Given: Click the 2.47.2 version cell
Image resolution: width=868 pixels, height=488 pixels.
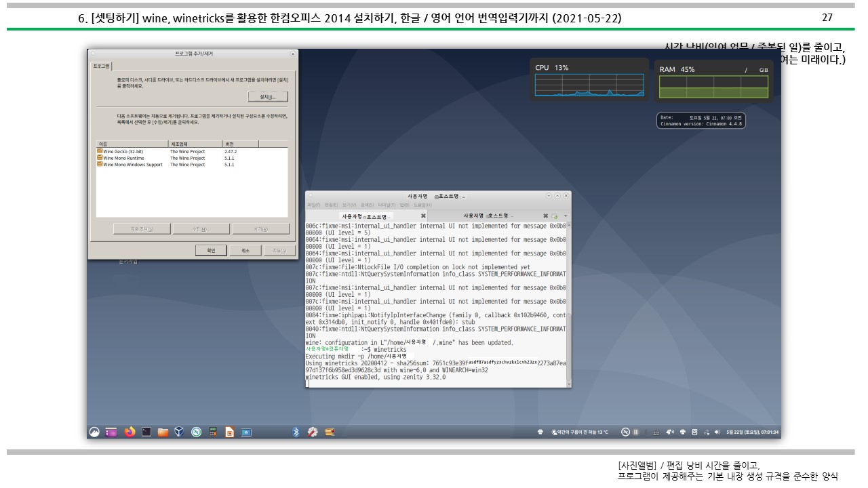Looking at the screenshot, I should (231, 151).
